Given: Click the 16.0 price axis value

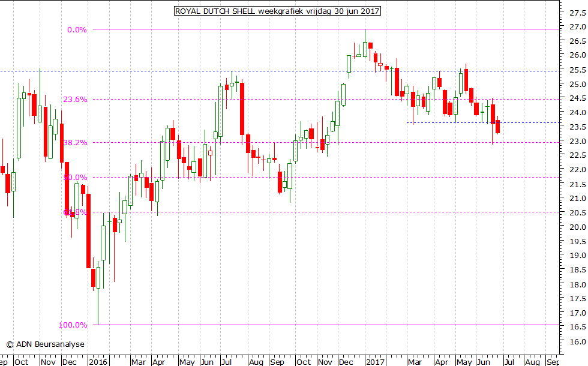Looking at the screenshot, I should pyautogui.click(x=577, y=341).
